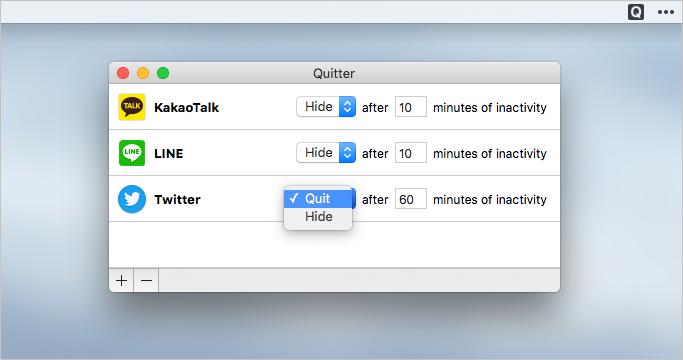The height and width of the screenshot is (360, 683).
Task: Minimize the Quitter window
Action: point(143,73)
